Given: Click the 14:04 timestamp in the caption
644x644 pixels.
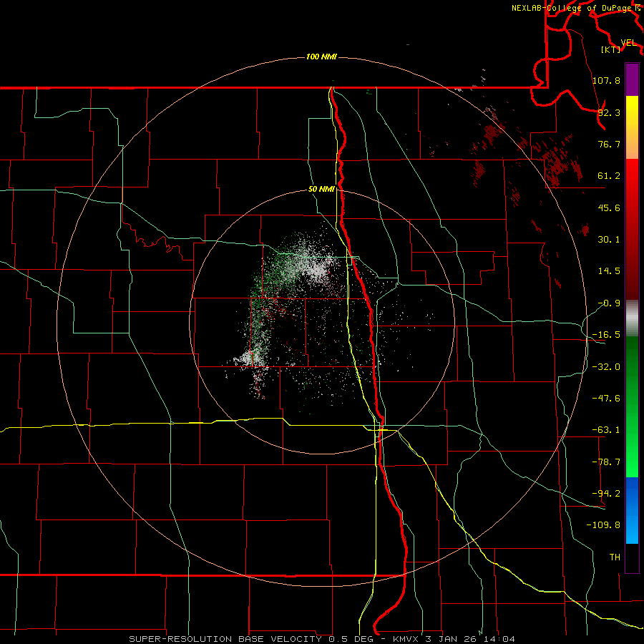Looking at the screenshot, I should pos(500,639).
